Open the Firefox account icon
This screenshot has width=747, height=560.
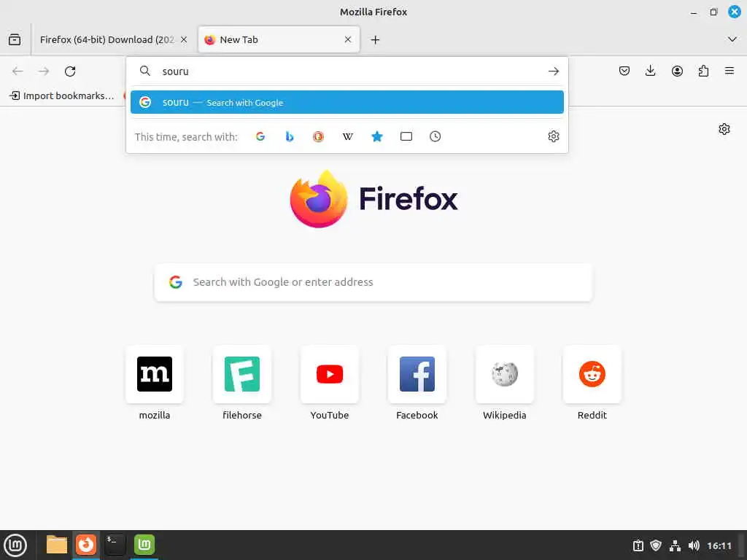677,71
